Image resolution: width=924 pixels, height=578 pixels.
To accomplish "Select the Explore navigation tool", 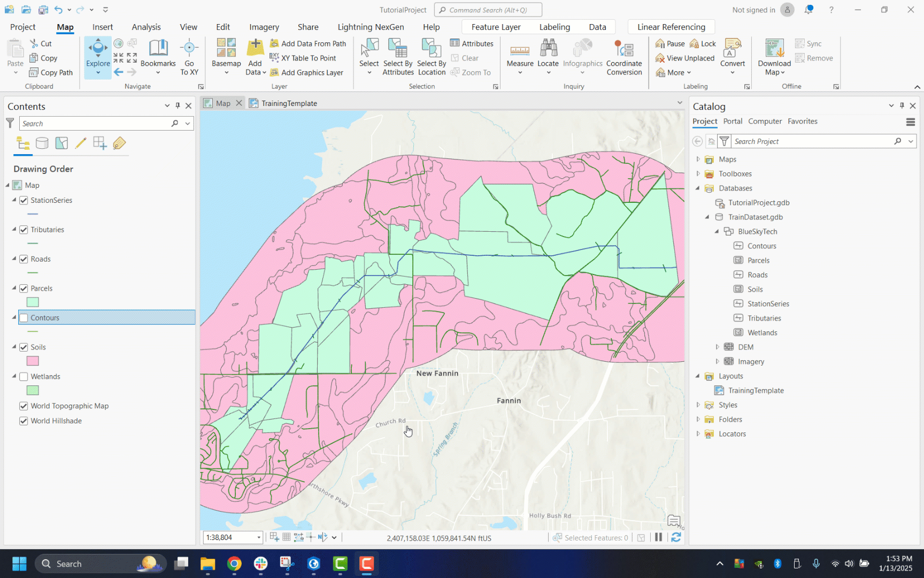I will pyautogui.click(x=98, y=52).
